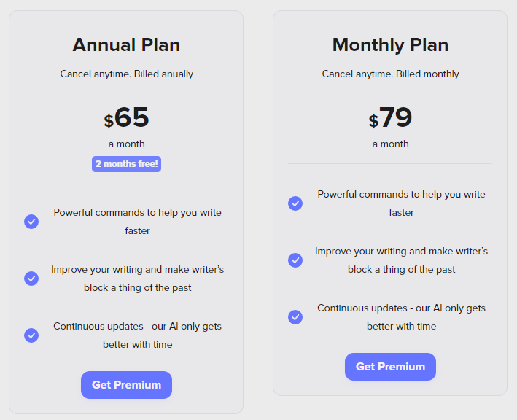The height and width of the screenshot is (420, 517).
Task: Click 'a month' label under $79
Action: point(390,144)
